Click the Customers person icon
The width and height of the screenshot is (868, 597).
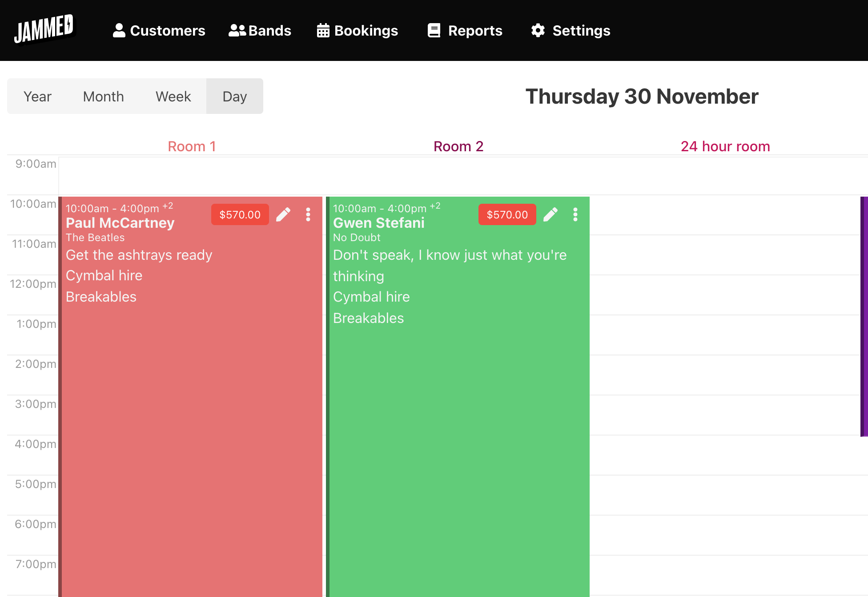pyautogui.click(x=119, y=30)
